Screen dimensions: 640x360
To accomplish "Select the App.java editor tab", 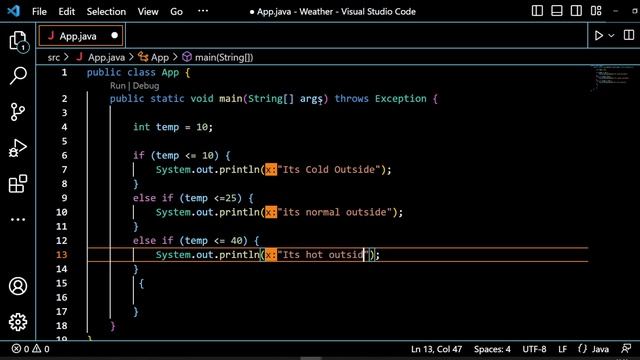I will click(81, 36).
